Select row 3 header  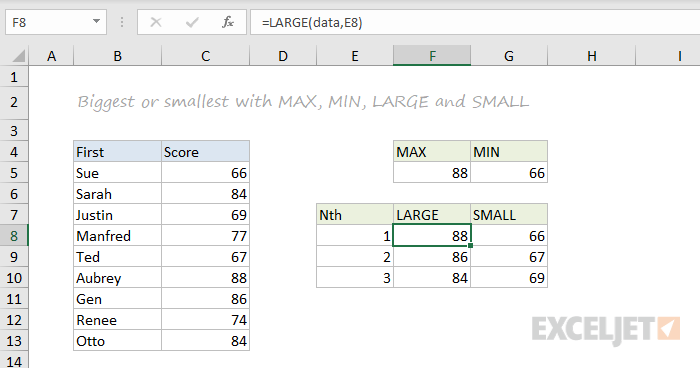tap(14, 131)
